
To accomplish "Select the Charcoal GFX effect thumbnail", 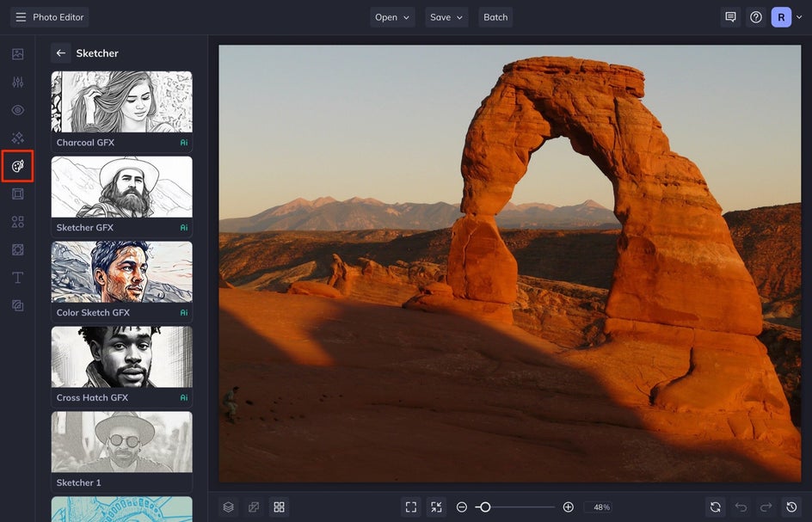I will click(121, 102).
